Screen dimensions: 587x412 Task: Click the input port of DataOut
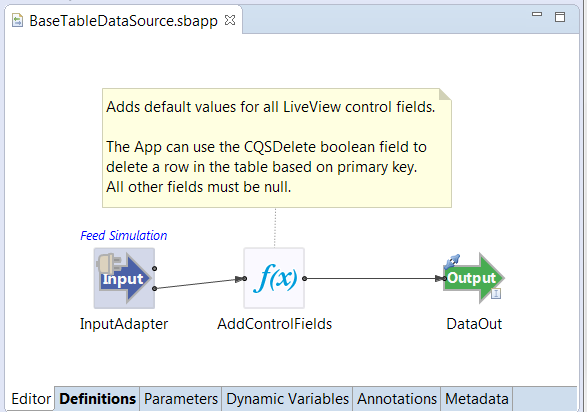pos(444,278)
